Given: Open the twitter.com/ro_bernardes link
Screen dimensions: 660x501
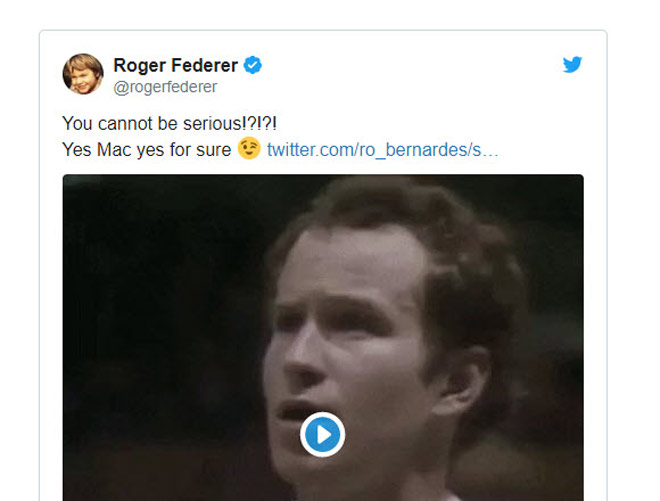Looking at the screenshot, I should pos(382,150).
